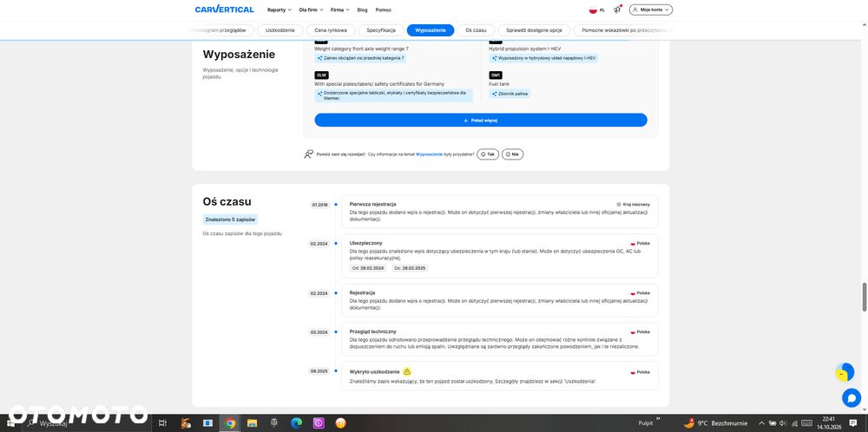Click the page vertical scrollbar thumb

[x=865, y=297]
